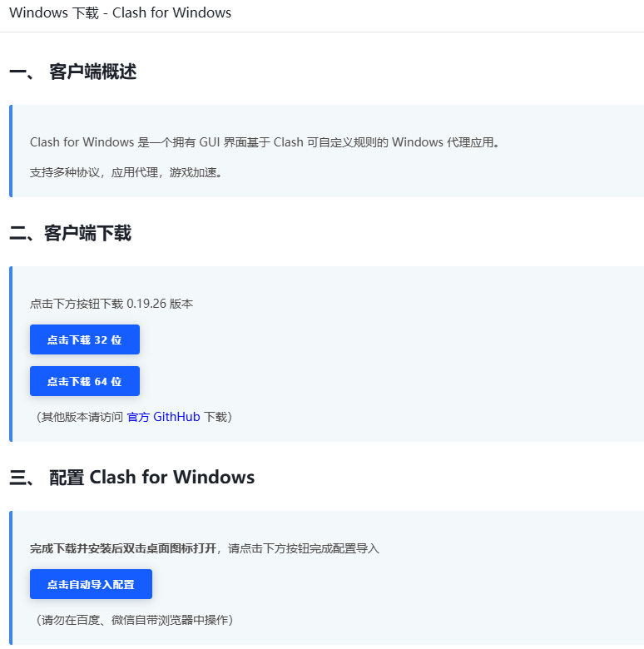Click bold text 完成下载并安装后双击桌面图标打开
The width and height of the screenshot is (644, 649).
tap(123, 548)
